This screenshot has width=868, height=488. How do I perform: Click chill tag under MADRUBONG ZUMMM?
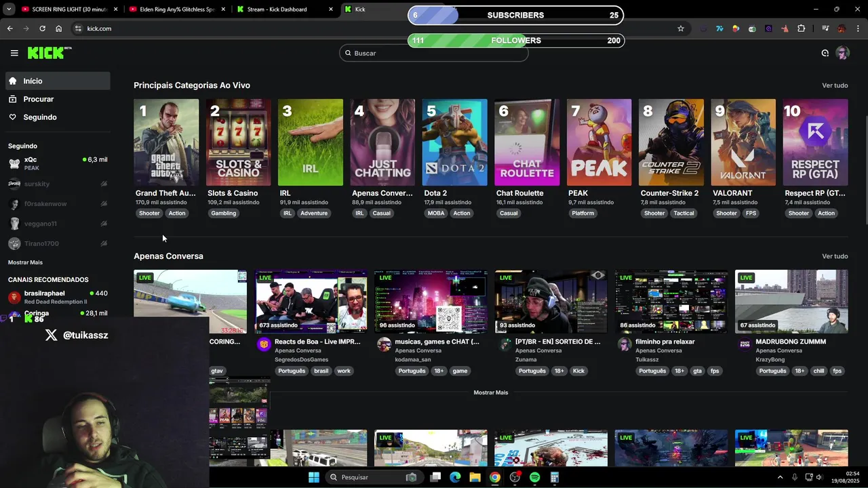click(818, 371)
